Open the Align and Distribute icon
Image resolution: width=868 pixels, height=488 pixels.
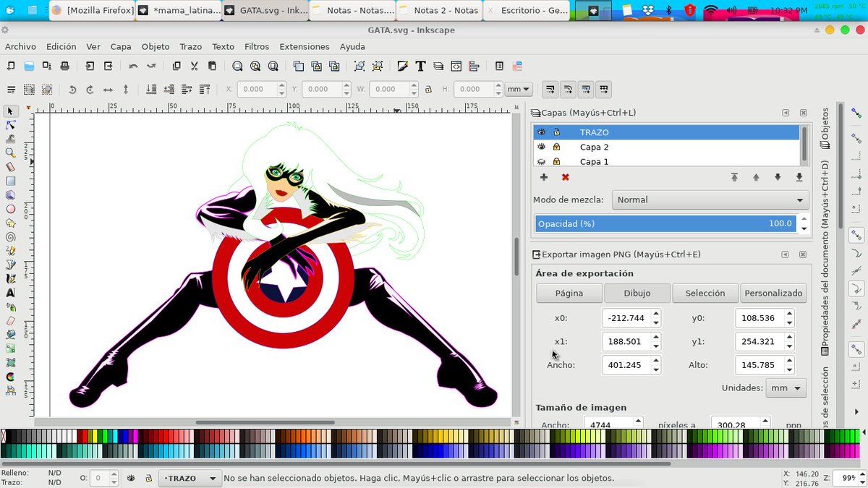475,66
